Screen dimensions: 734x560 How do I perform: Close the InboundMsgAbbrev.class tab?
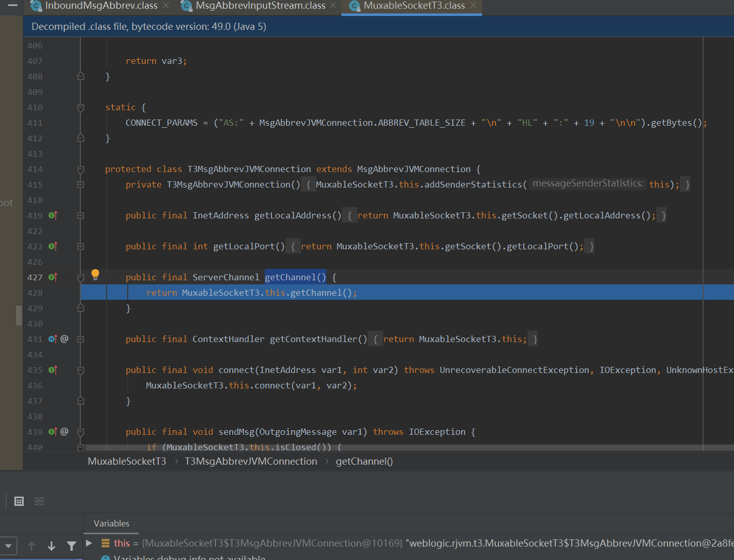pyautogui.click(x=166, y=5)
